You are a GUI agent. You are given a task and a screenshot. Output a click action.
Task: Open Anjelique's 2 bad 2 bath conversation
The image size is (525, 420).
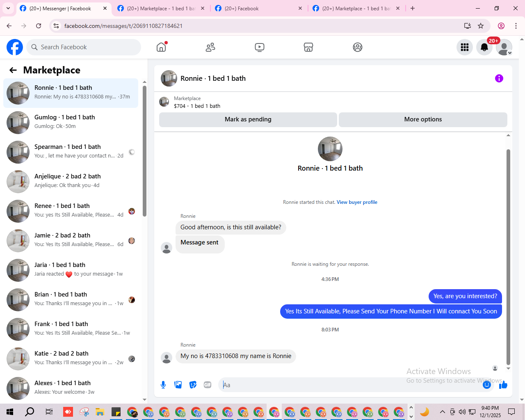[71, 182]
